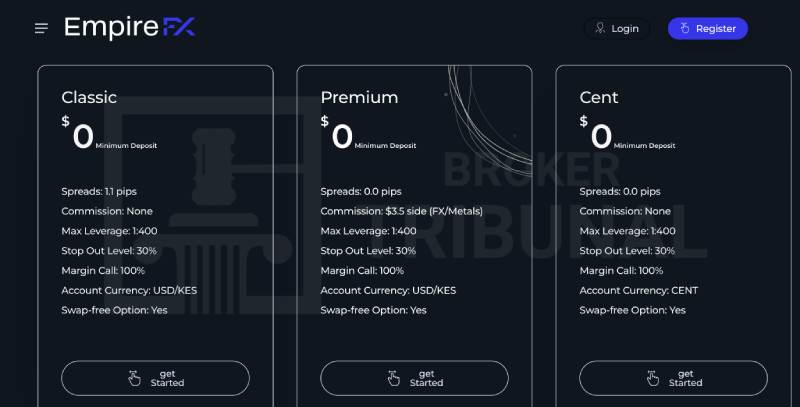800x407 pixels.
Task: Click Premium Commission $3.5 side text
Action: 402,211
